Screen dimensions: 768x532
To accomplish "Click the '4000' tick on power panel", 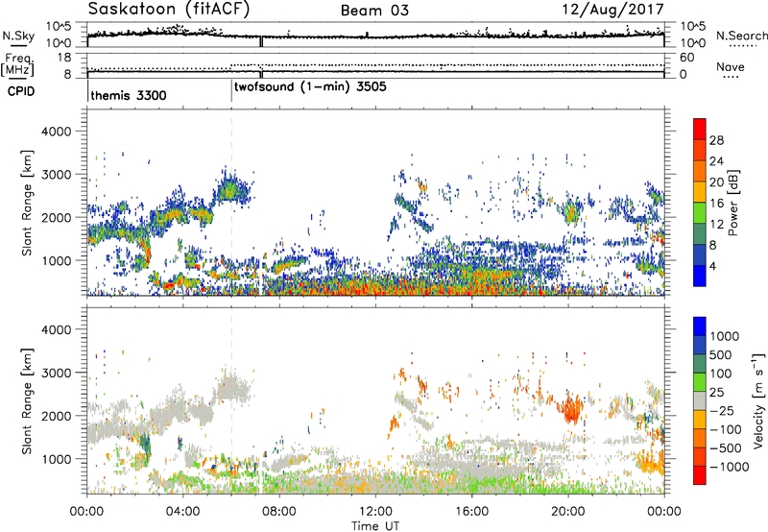I will (56, 132).
